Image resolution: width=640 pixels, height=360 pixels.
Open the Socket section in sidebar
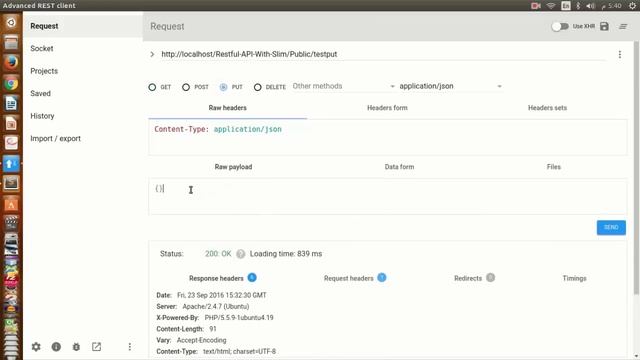click(x=83, y=49)
